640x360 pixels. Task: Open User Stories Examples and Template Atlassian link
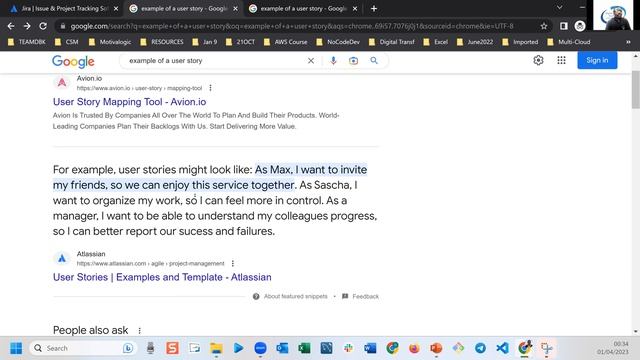click(x=162, y=278)
